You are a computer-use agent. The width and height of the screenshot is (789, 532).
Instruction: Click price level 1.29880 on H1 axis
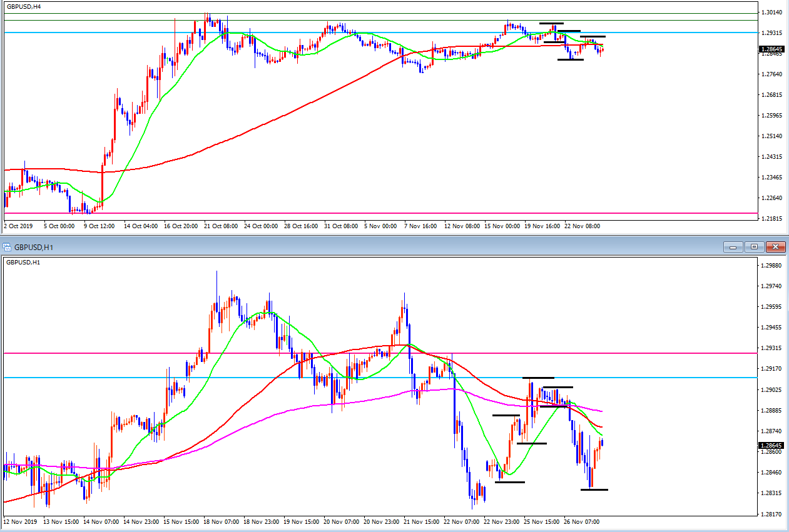pos(770,265)
